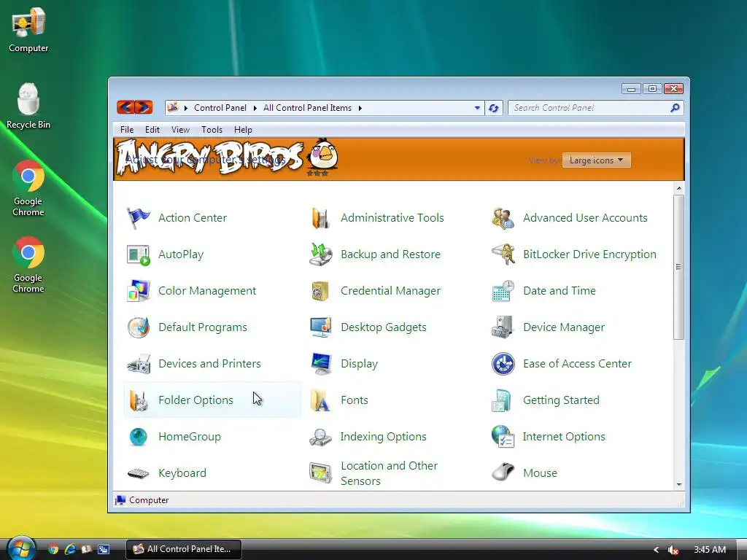
Task: Launch Chrome from quick launch bar
Action: [53, 549]
